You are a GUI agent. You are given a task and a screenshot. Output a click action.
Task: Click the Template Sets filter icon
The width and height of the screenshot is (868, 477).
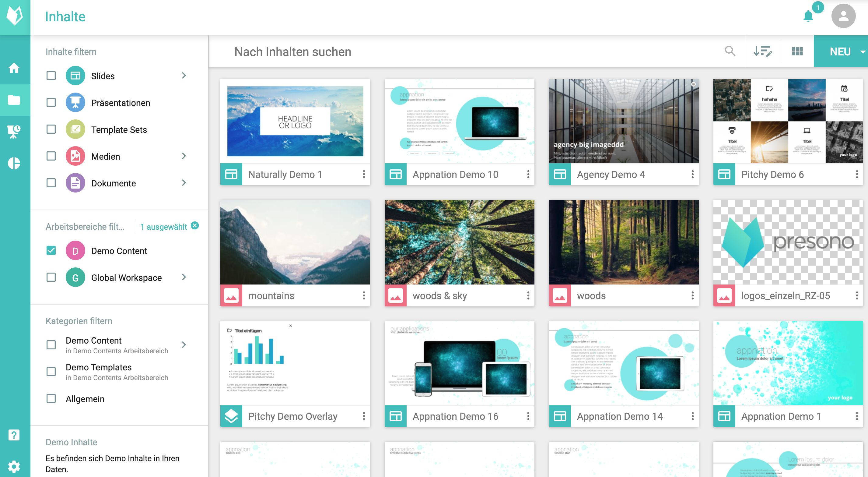(x=75, y=129)
